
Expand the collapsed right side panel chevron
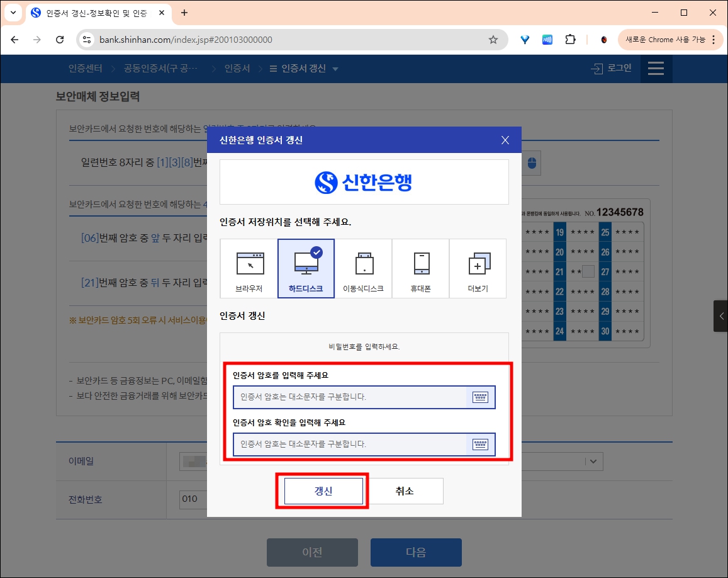721,316
